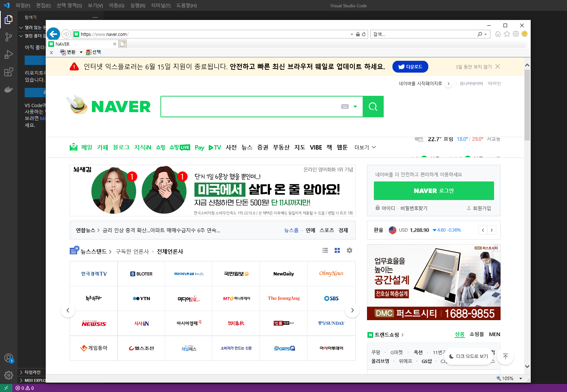
Task: Toggle dark mode with 다크 모드로 보기
Action: coord(468,356)
